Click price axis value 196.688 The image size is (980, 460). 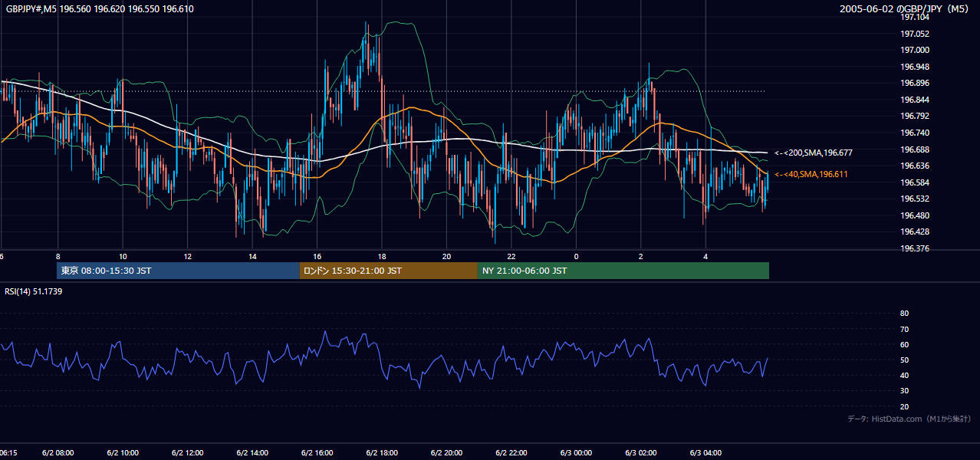915,149
